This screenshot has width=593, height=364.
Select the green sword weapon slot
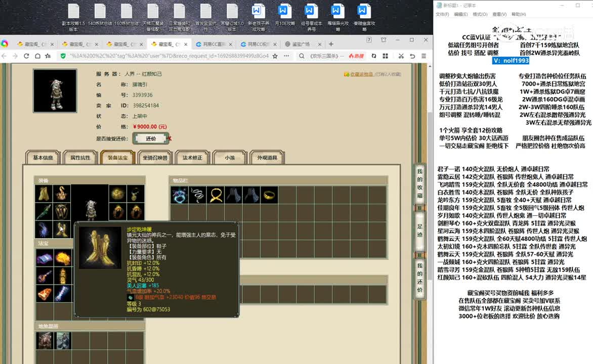44,212
